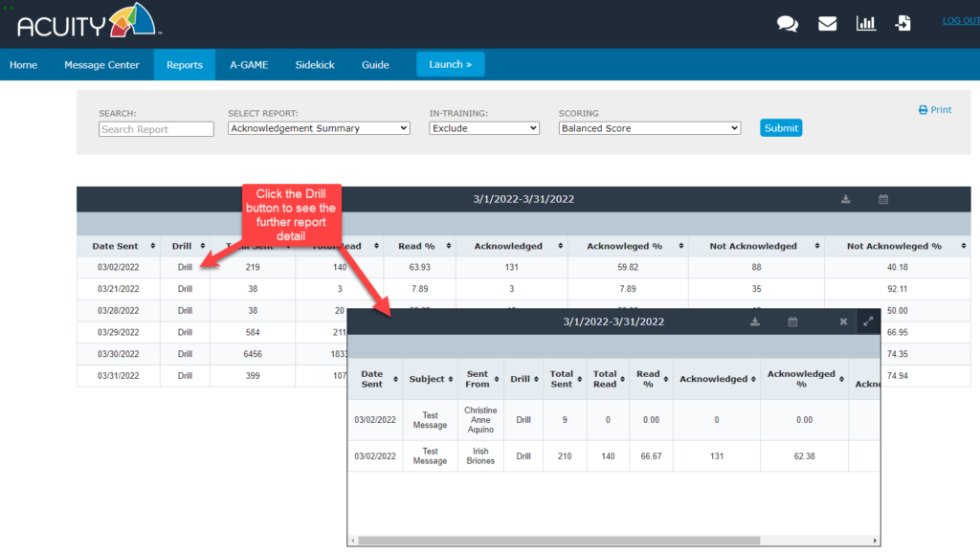980x555 pixels.
Task: Expand the In-Training Exclude dropdown
Action: [484, 128]
